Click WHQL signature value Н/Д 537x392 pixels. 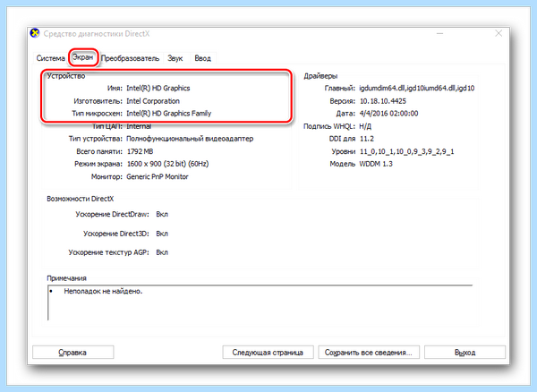[x=365, y=126]
